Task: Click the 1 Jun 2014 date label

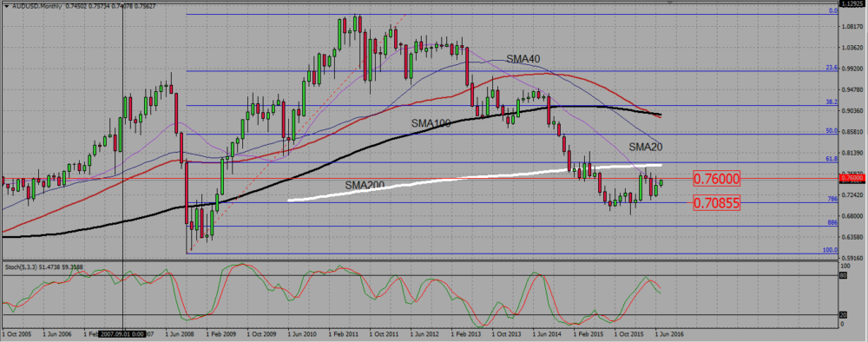Action: click(547, 335)
